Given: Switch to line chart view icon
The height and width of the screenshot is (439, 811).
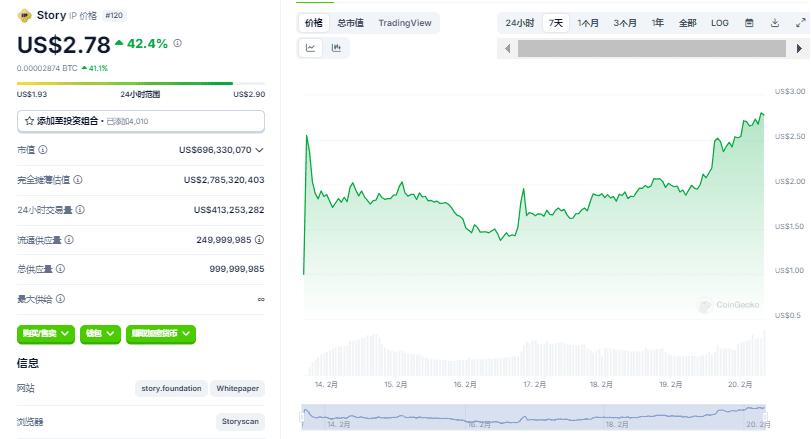Looking at the screenshot, I should [310, 48].
